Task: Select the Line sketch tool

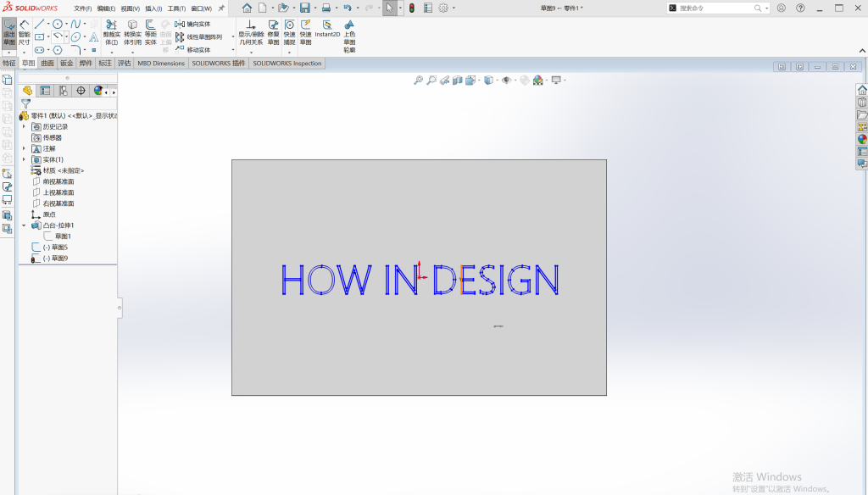Action: coord(39,25)
